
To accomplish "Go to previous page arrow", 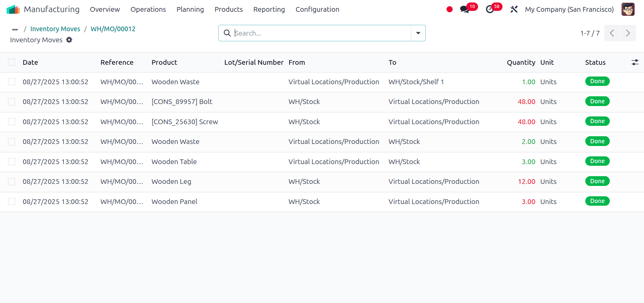I will tap(612, 33).
